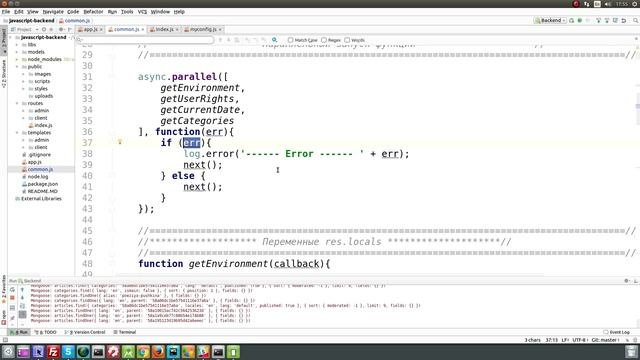Collapse the templates folder
640x360 pixels.
point(18,133)
